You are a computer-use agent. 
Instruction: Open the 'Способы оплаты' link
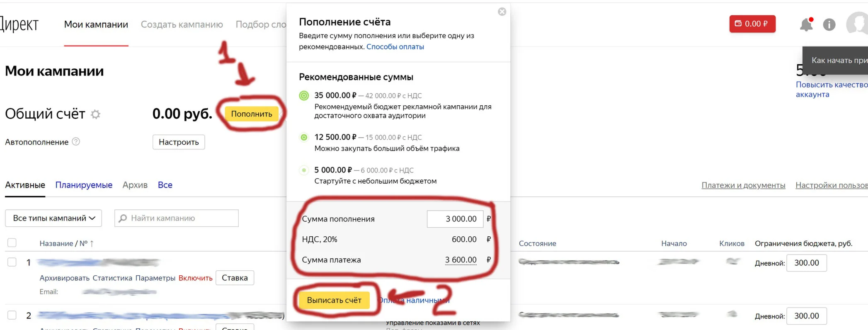click(x=395, y=47)
